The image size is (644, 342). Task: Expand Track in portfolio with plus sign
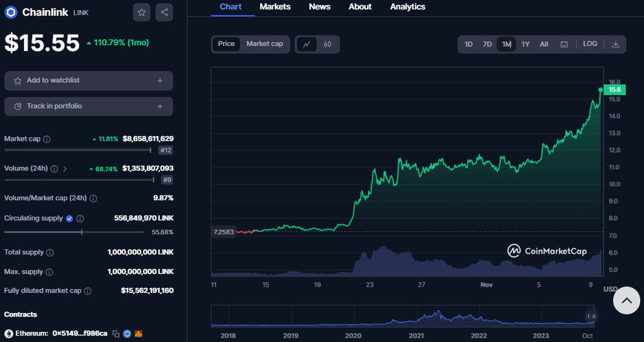pyautogui.click(x=160, y=106)
